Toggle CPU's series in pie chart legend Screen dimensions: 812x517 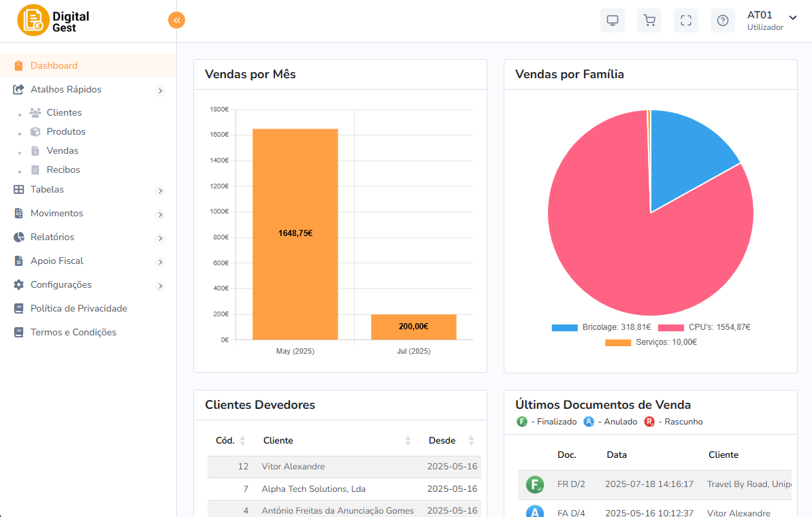click(x=704, y=327)
